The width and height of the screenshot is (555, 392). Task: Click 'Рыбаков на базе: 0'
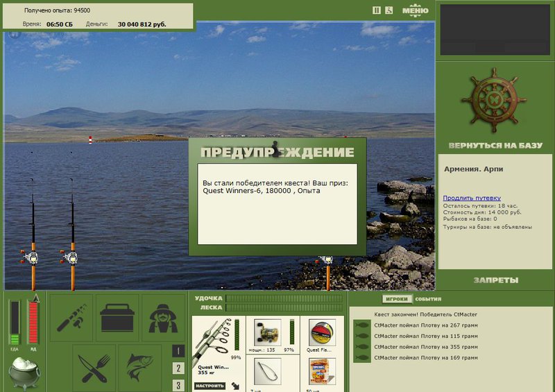point(470,219)
